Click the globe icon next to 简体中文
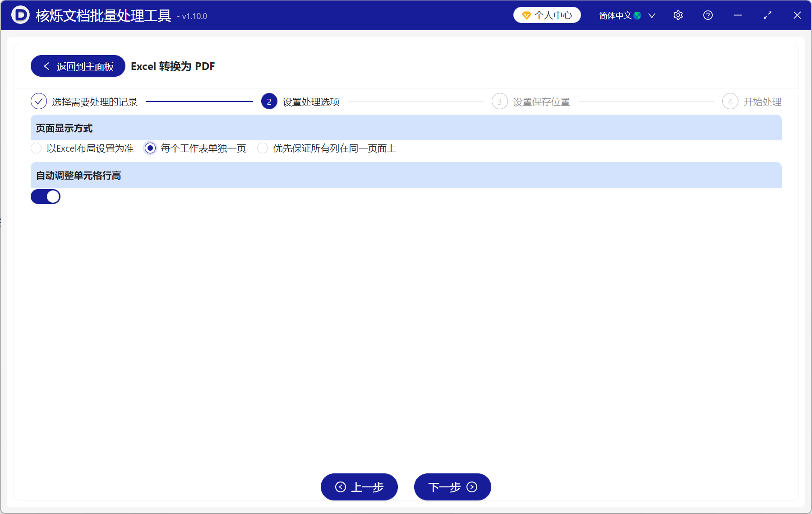The width and height of the screenshot is (812, 514). (638, 15)
